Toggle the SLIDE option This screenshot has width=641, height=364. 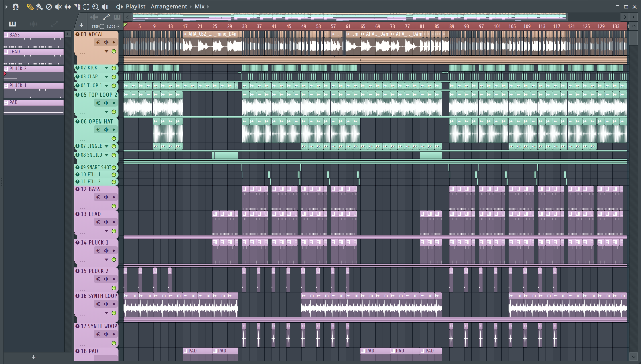pos(118,26)
